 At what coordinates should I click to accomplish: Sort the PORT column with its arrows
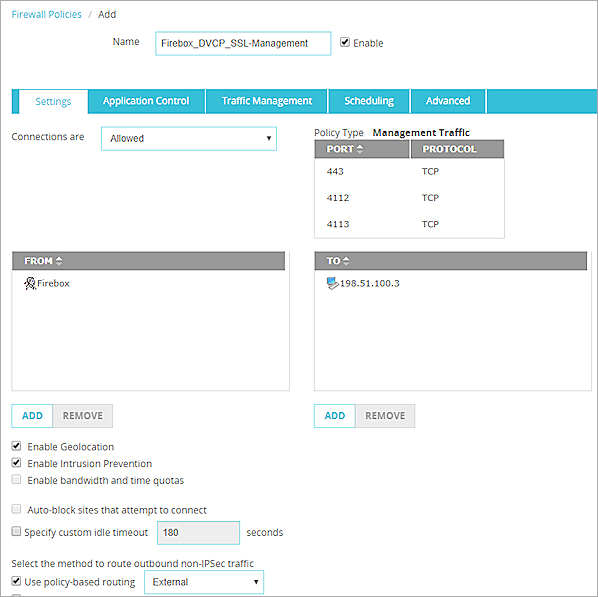click(x=360, y=149)
